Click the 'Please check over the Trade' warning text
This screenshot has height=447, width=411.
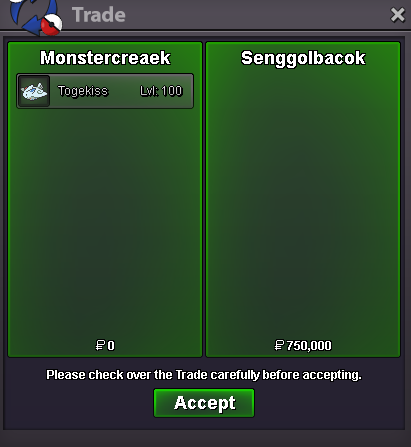pyautogui.click(x=204, y=375)
